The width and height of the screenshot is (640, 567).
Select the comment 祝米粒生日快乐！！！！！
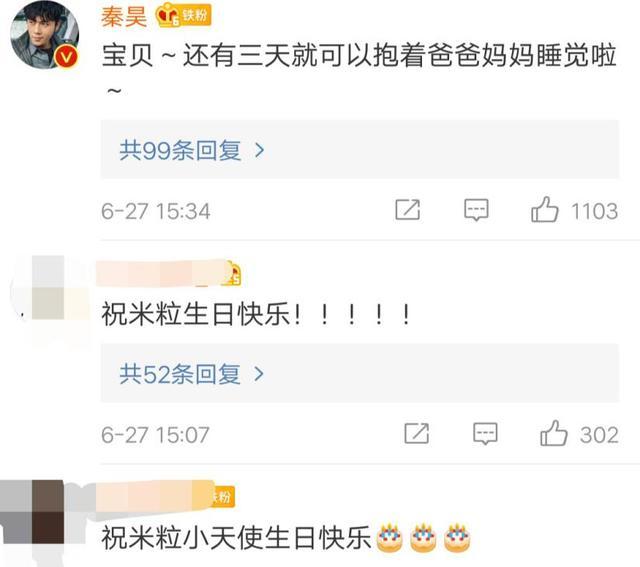click(256, 314)
